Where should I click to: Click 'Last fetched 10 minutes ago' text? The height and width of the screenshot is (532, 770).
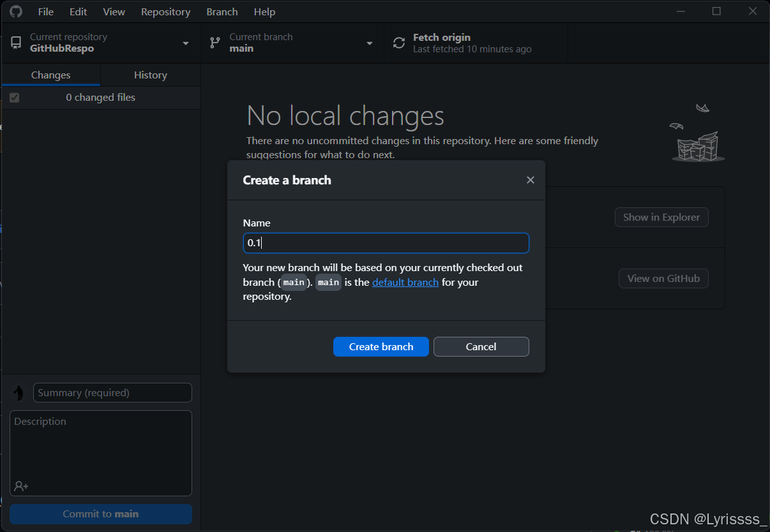pos(472,49)
